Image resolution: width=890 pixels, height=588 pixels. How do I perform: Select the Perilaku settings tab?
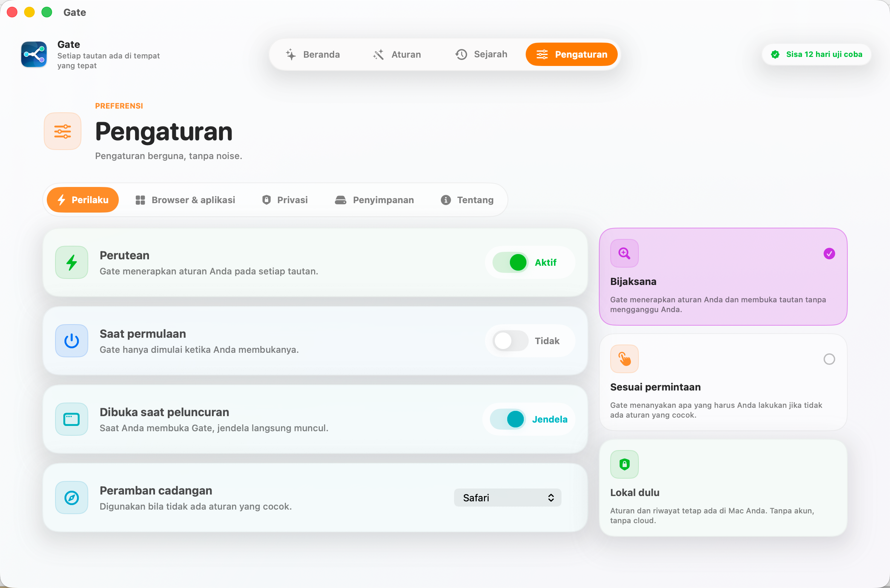tap(83, 200)
